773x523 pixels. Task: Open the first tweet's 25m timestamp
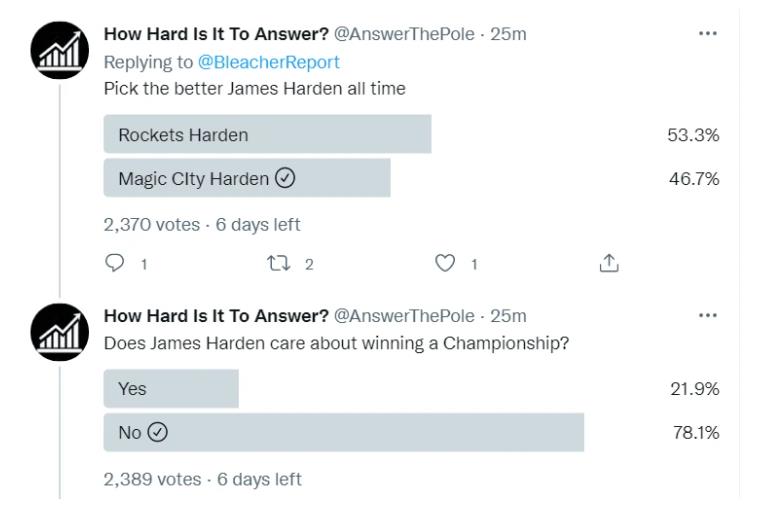pyautogui.click(x=509, y=35)
